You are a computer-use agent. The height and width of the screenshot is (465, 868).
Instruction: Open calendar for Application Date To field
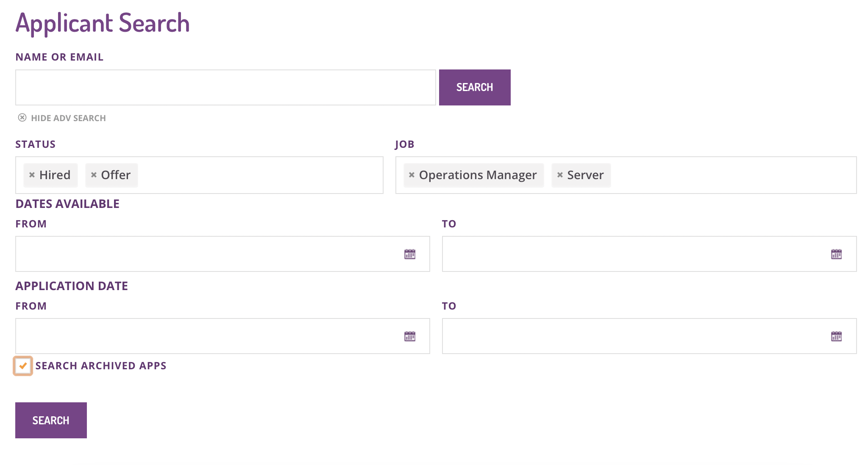pos(836,336)
